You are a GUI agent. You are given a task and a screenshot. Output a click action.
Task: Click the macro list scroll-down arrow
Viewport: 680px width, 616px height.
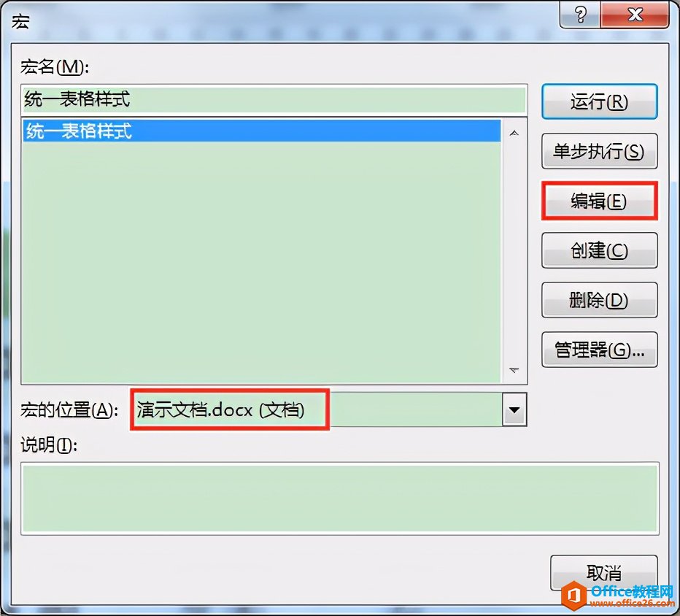coord(514,370)
